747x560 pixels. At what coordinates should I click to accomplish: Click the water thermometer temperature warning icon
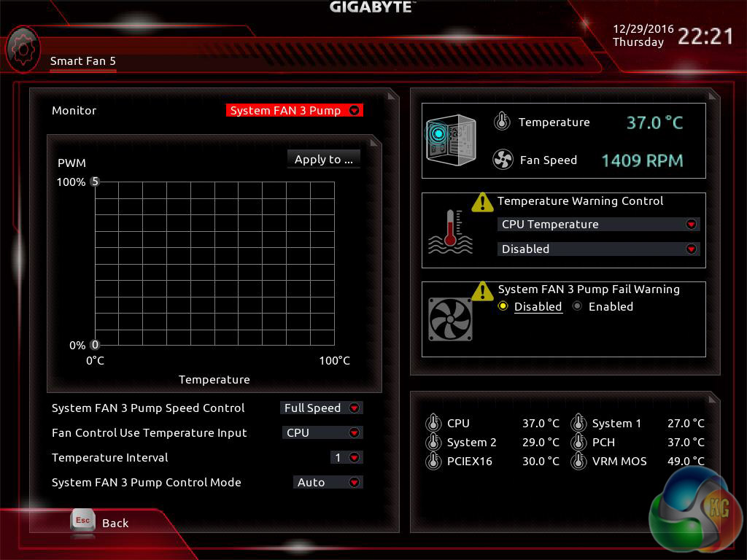coord(450,233)
